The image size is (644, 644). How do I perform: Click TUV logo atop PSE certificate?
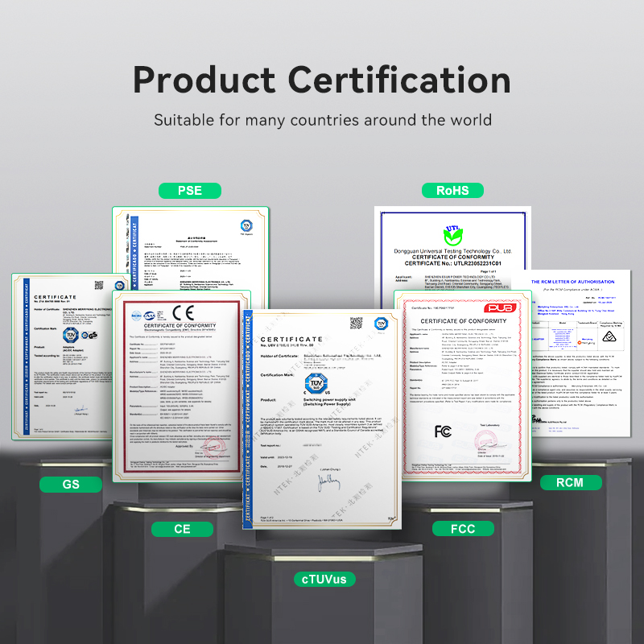[246, 225]
